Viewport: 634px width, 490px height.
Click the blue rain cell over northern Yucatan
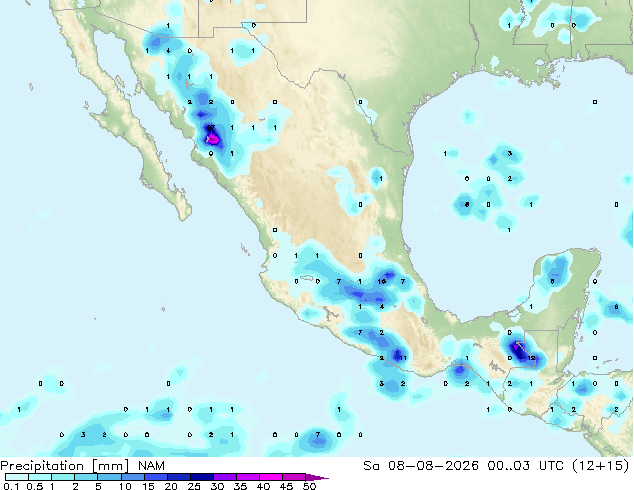pos(556,270)
